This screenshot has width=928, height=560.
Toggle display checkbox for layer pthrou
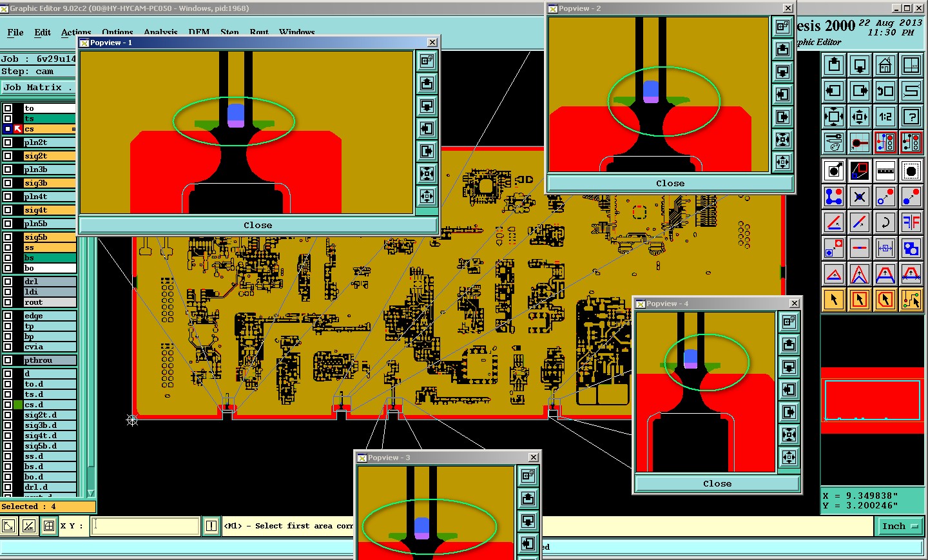click(8, 360)
